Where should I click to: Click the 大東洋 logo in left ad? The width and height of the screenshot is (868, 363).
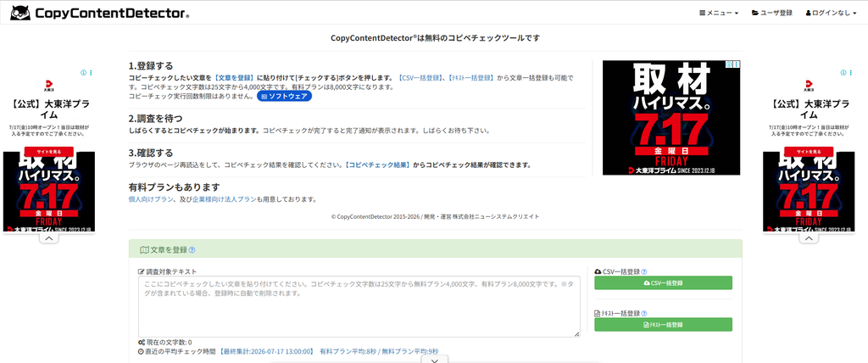[48, 86]
